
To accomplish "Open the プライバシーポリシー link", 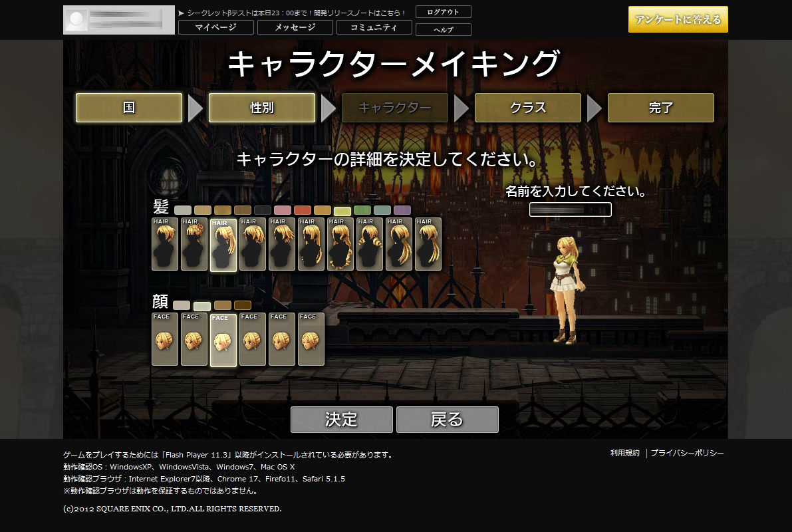I will click(x=687, y=453).
